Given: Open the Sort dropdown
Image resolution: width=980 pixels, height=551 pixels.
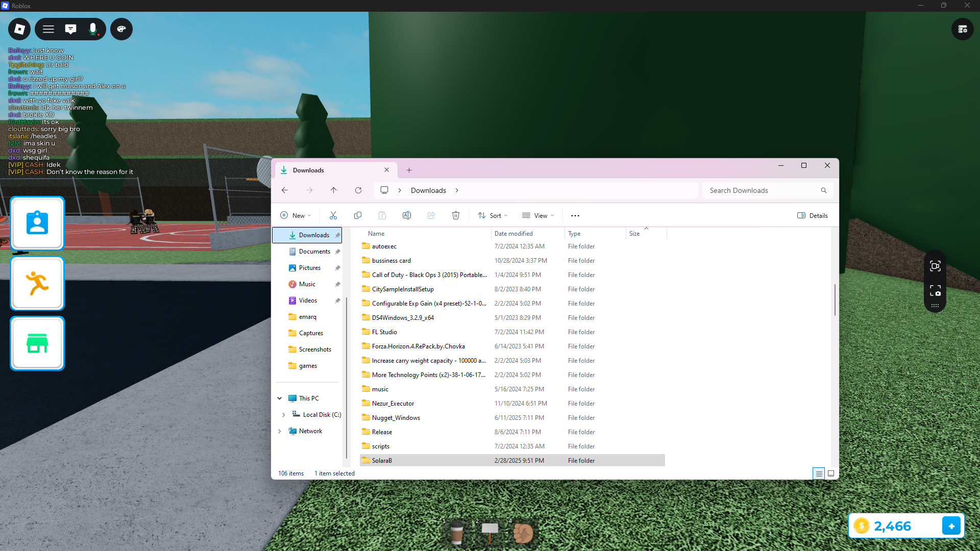Looking at the screenshot, I should click(x=493, y=215).
